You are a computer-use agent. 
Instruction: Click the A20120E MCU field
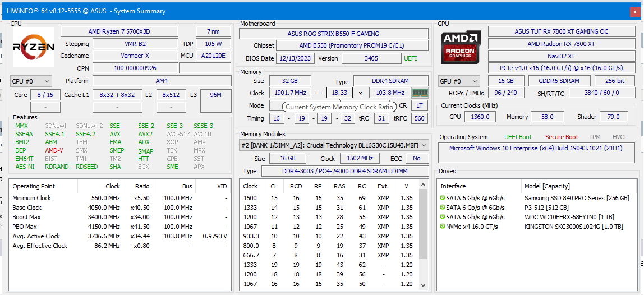click(x=213, y=56)
